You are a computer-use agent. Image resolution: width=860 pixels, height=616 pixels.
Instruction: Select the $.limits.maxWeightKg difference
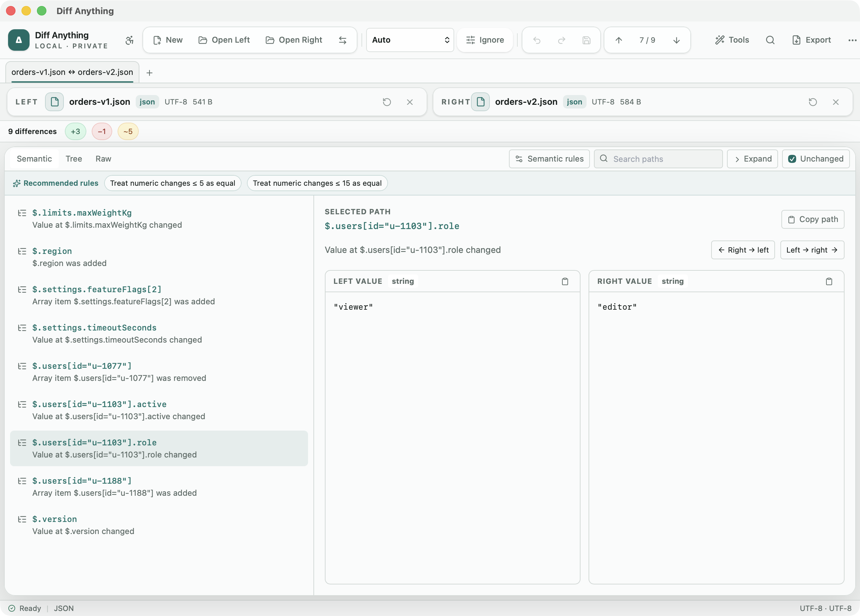(159, 219)
